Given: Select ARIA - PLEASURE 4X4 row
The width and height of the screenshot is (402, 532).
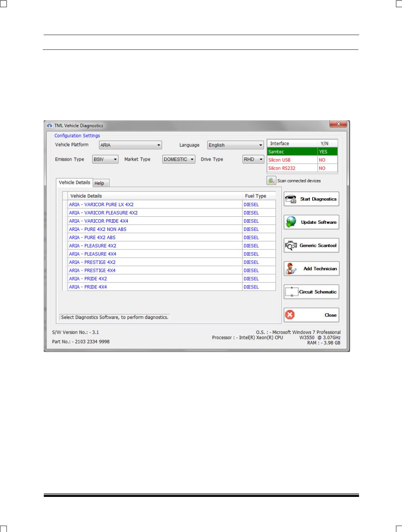Looking at the screenshot, I should (169, 254).
